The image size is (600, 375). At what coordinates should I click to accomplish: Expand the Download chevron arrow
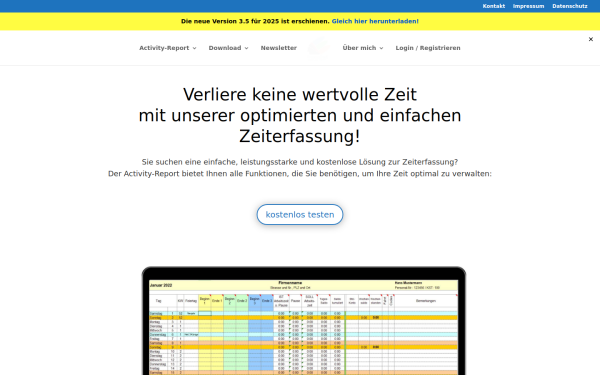[x=246, y=48]
